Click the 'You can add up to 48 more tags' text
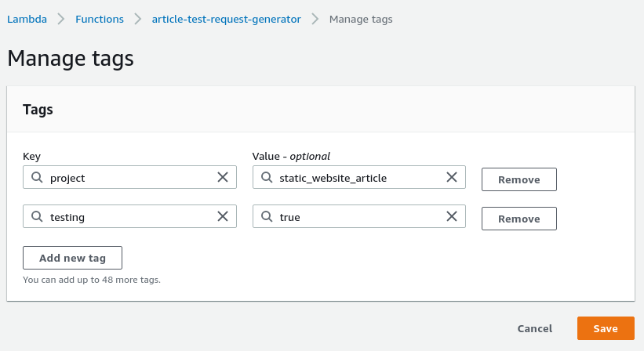This screenshot has height=351, width=644. (92, 280)
